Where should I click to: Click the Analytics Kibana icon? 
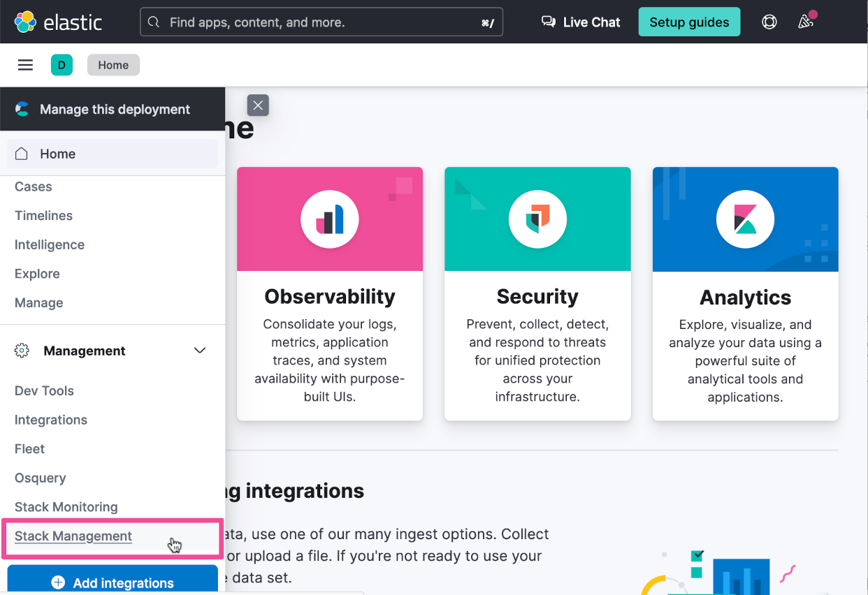744,219
